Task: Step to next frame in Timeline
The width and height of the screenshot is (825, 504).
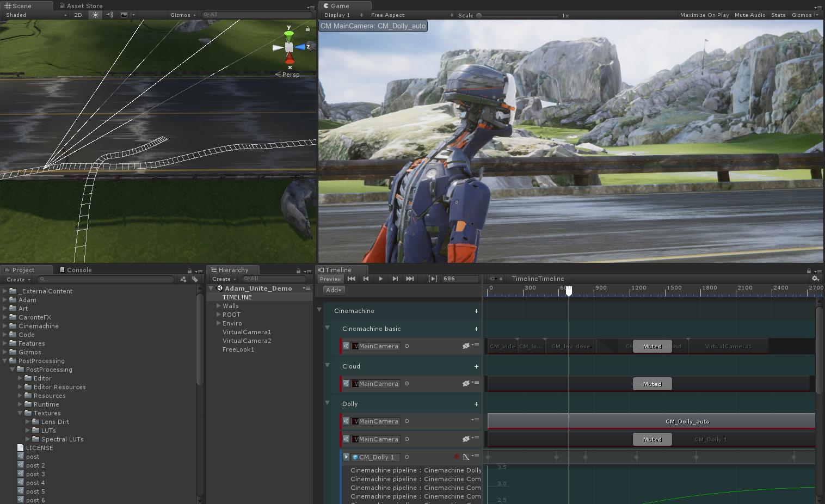Action: pyautogui.click(x=395, y=279)
